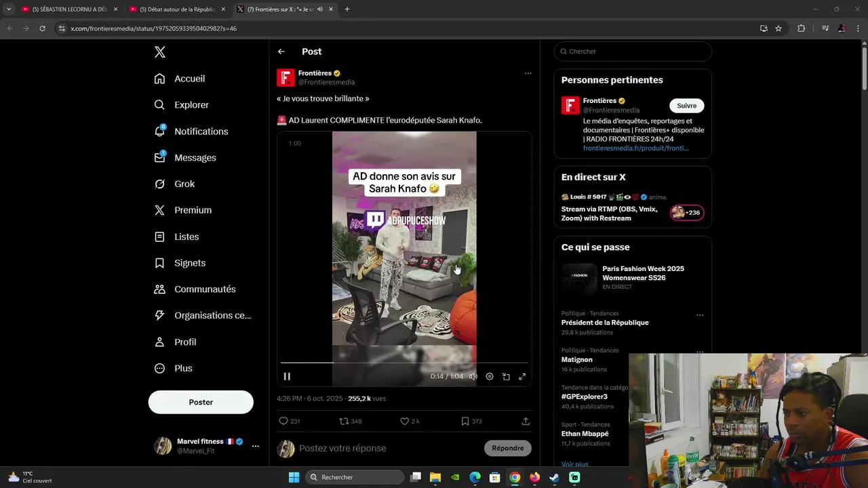Click the Poster button
This screenshot has width=868, height=488.
[201, 402]
